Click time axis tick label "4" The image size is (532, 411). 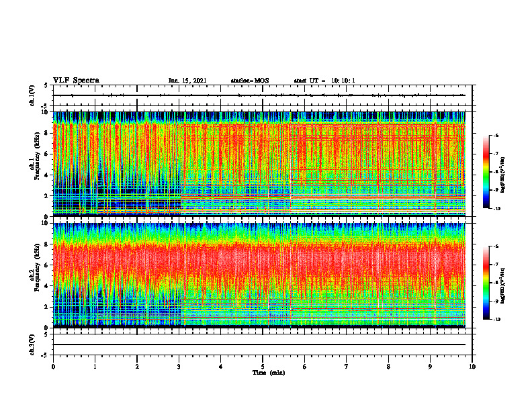tap(221, 367)
